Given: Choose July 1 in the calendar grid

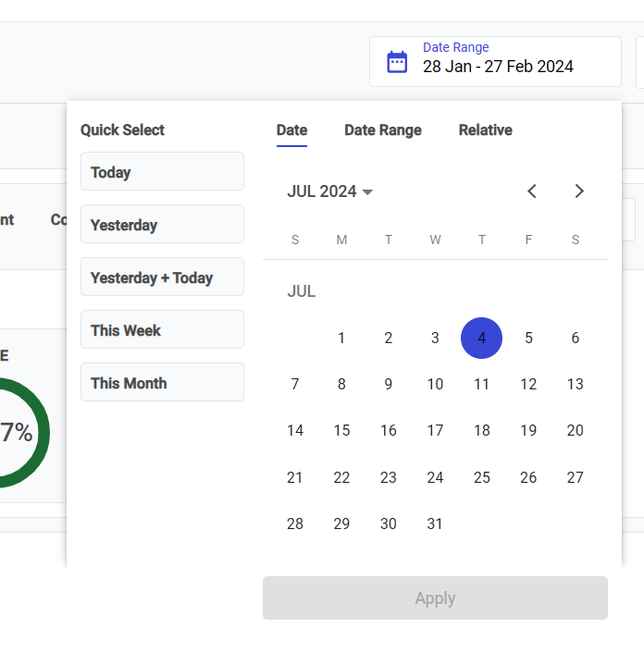Looking at the screenshot, I should pyautogui.click(x=341, y=339).
